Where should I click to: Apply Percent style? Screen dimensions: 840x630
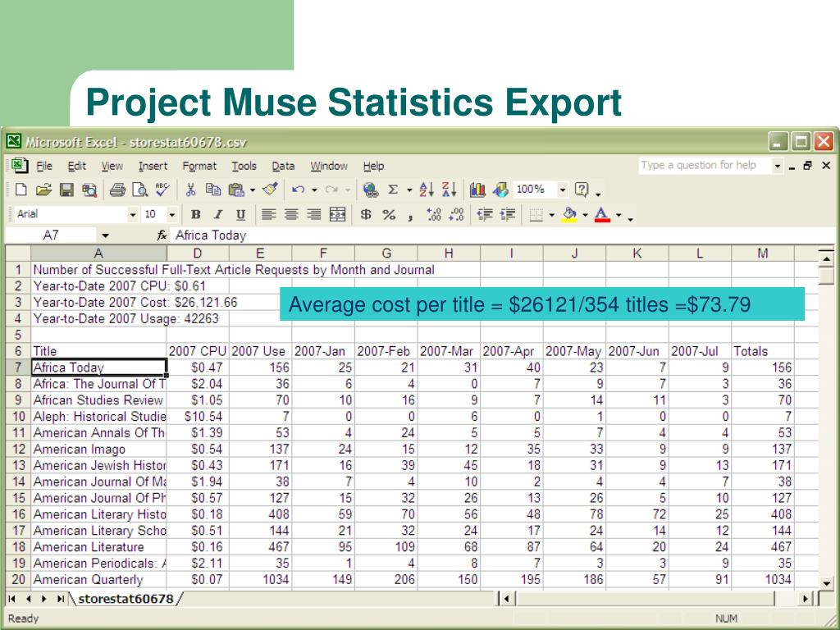pos(389,215)
